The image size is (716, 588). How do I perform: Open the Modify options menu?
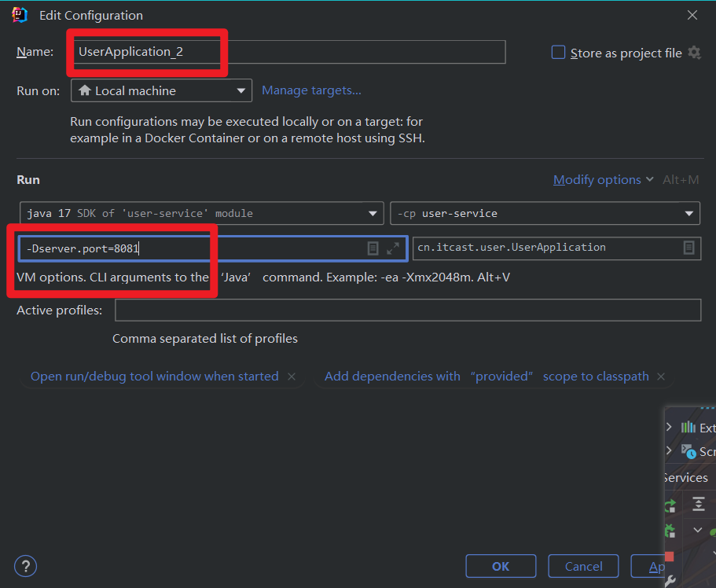(x=603, y=180)
